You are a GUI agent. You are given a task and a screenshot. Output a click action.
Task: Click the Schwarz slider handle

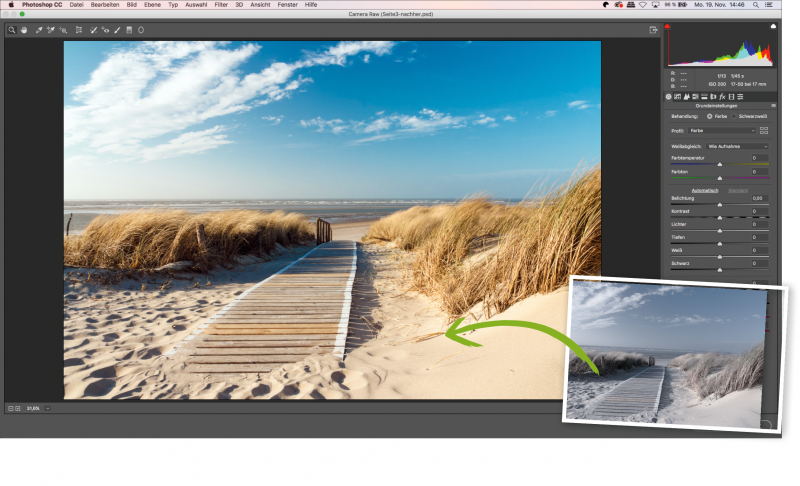720,270
